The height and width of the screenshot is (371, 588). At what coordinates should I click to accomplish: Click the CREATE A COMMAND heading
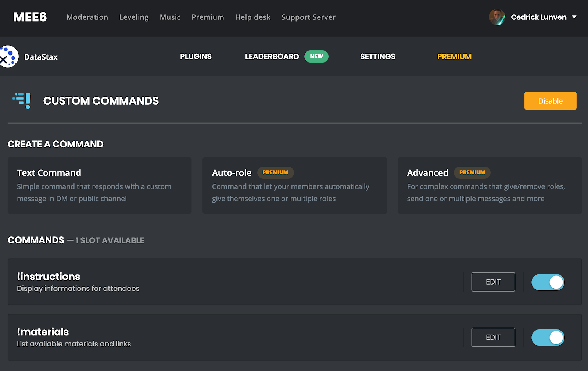click(x=55, y=144)
